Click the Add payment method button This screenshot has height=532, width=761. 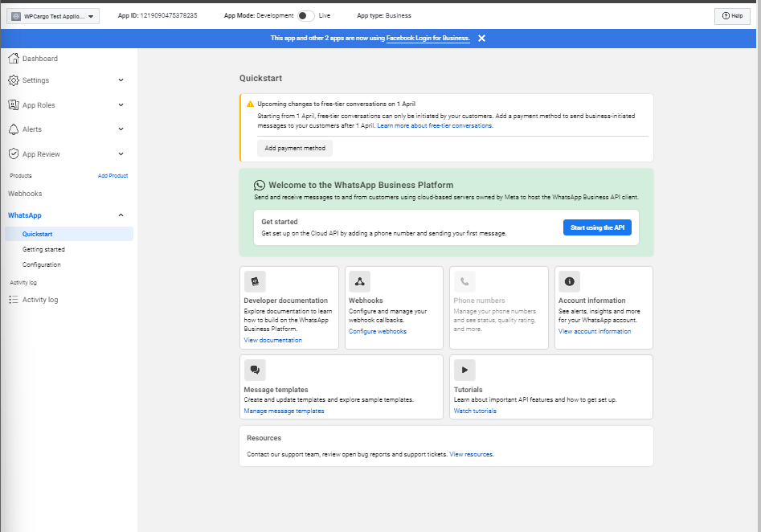pyautogui.click(x=295, y=149)
